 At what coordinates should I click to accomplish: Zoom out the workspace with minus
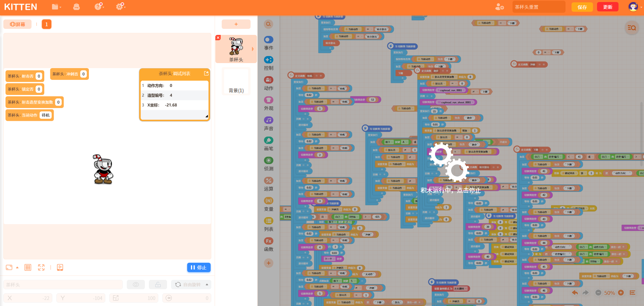pyautogui.click(x=598, y=293)
